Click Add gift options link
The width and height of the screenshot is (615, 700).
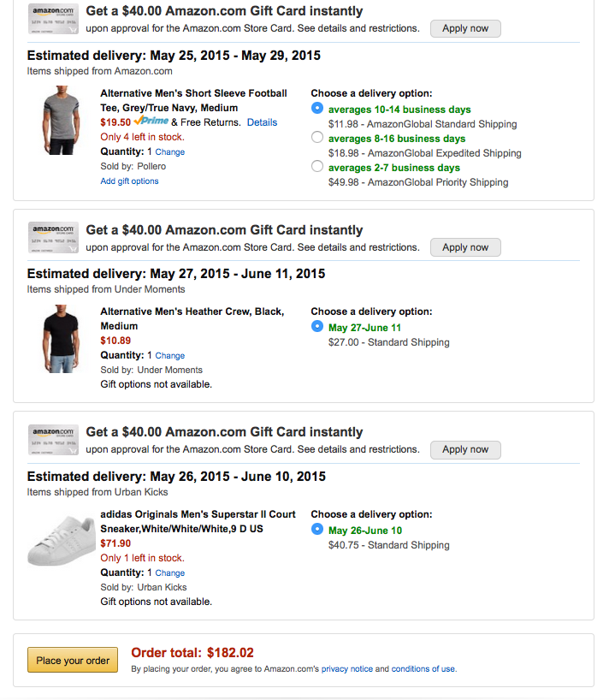click(x=129, y=181)
